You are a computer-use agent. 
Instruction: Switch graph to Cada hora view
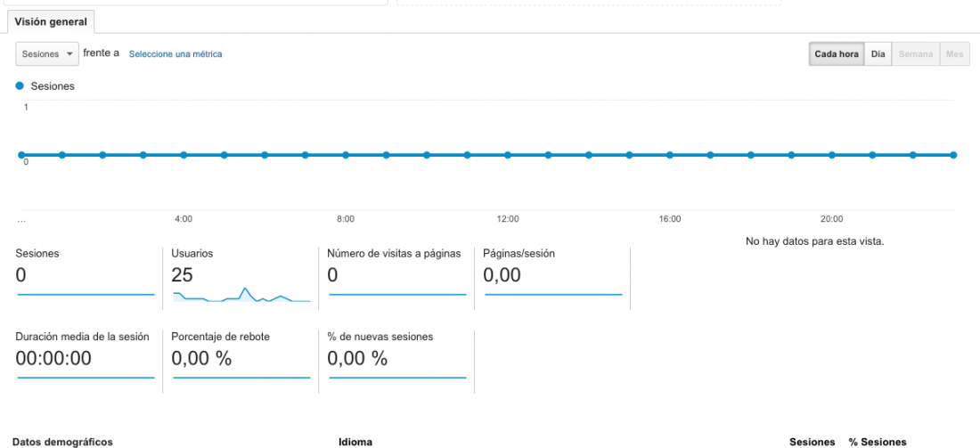tap(837, 53)
